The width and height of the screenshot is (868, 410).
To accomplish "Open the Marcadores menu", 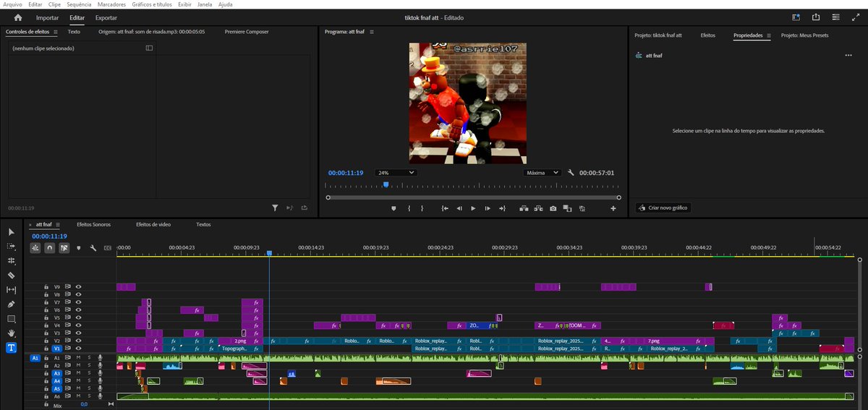I will point(112,4).
